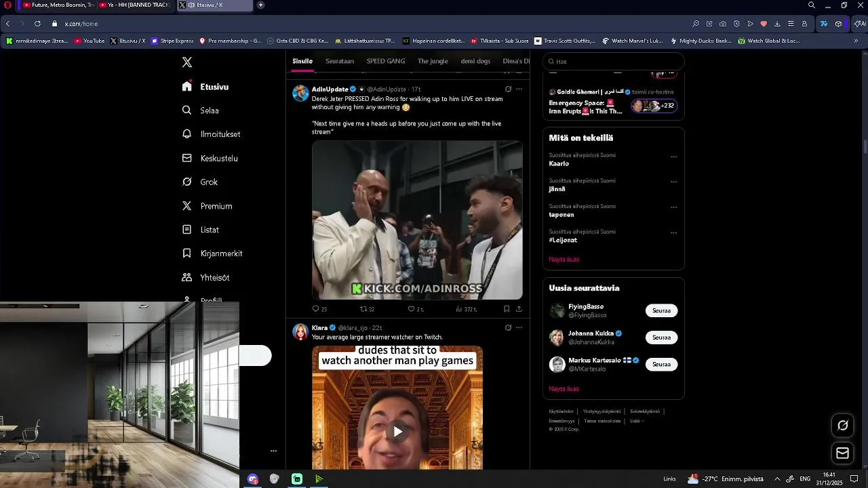Like the AdinUpdate post
868x488 pixels.
415,309
